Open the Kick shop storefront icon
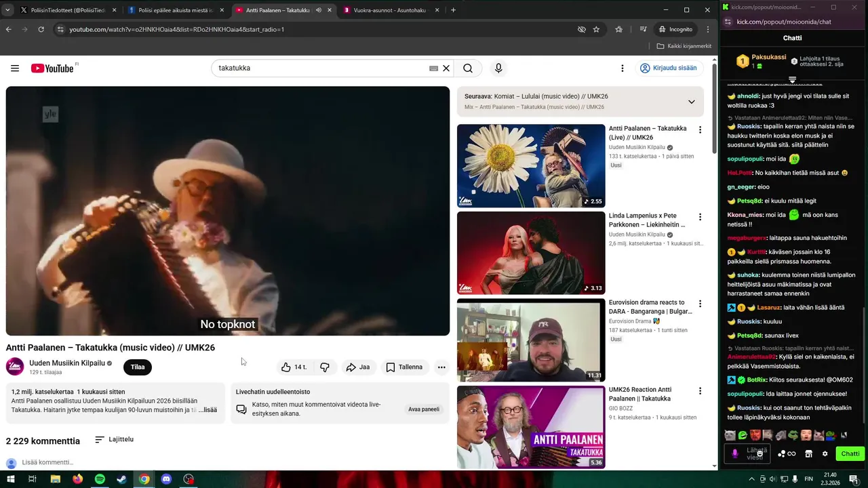 point(808,454)
